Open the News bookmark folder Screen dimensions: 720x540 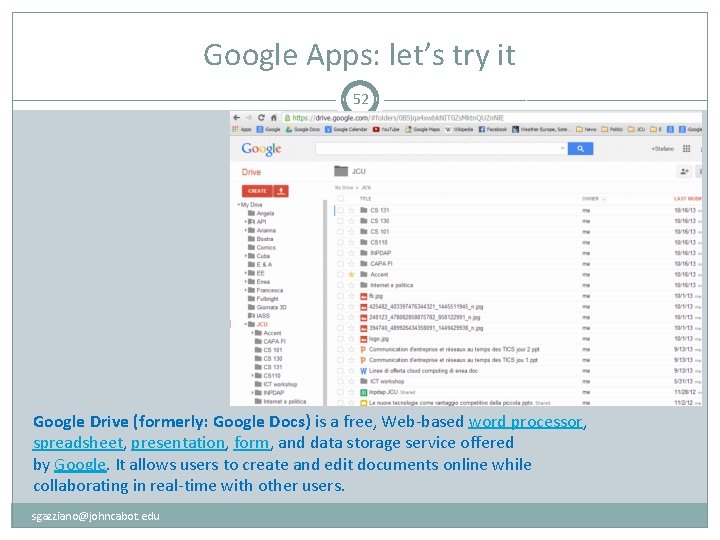(586, 129)
